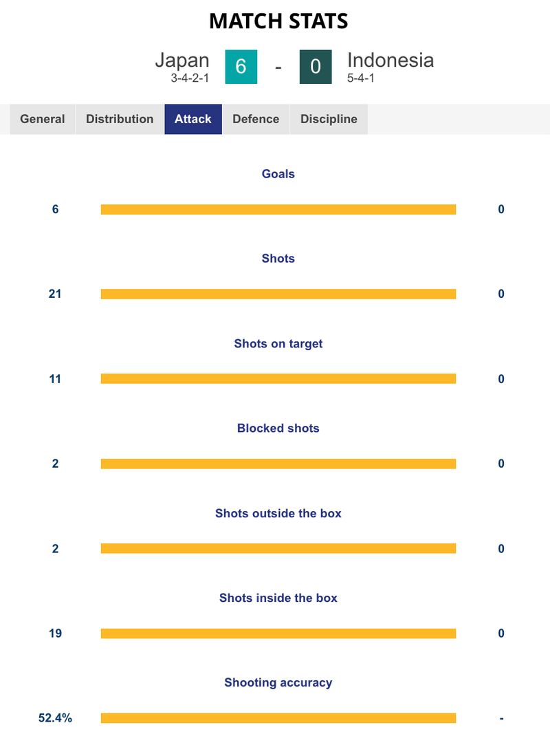Click the Goals comparison bar
This screenshot has height=756, width=550.
[278, 209]
